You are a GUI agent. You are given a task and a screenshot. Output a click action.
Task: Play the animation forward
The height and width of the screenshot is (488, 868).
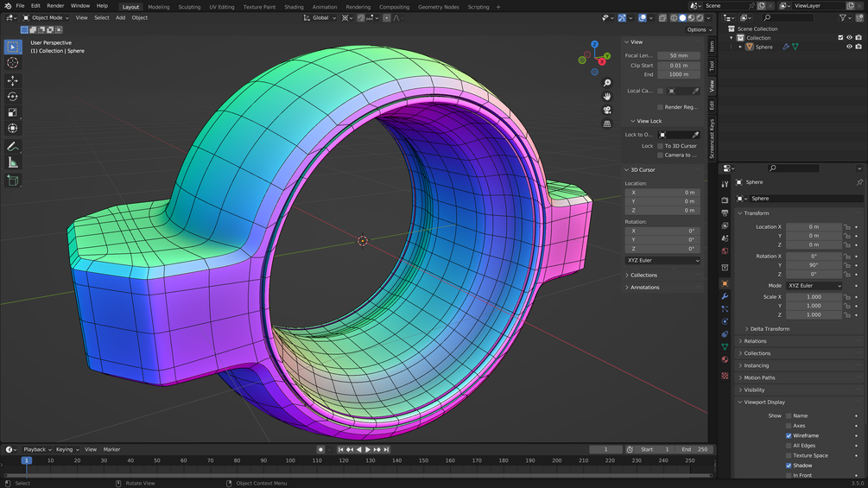368,449
